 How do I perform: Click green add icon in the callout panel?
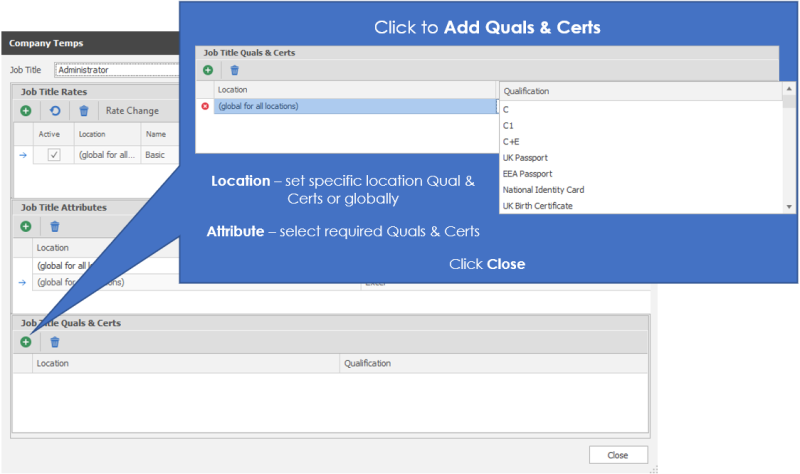[208, 70]
